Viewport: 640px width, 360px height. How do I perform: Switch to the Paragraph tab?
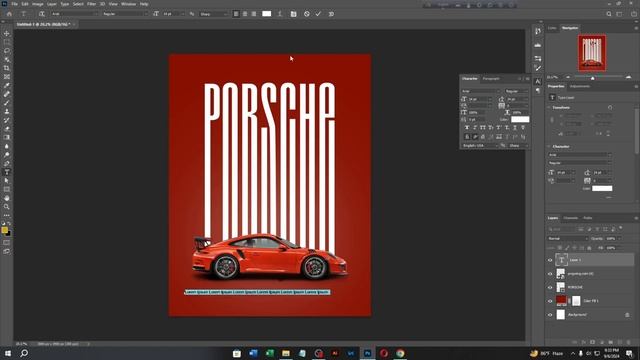coord(491,78)
